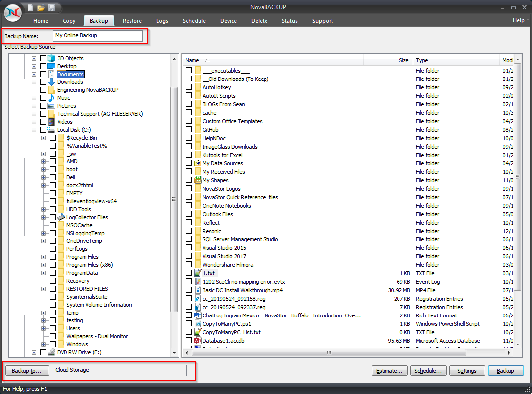This screenshot has width=532, height=394.
Task: Click the file list vertical scrollbar thumb
Action: coord(518,177)
